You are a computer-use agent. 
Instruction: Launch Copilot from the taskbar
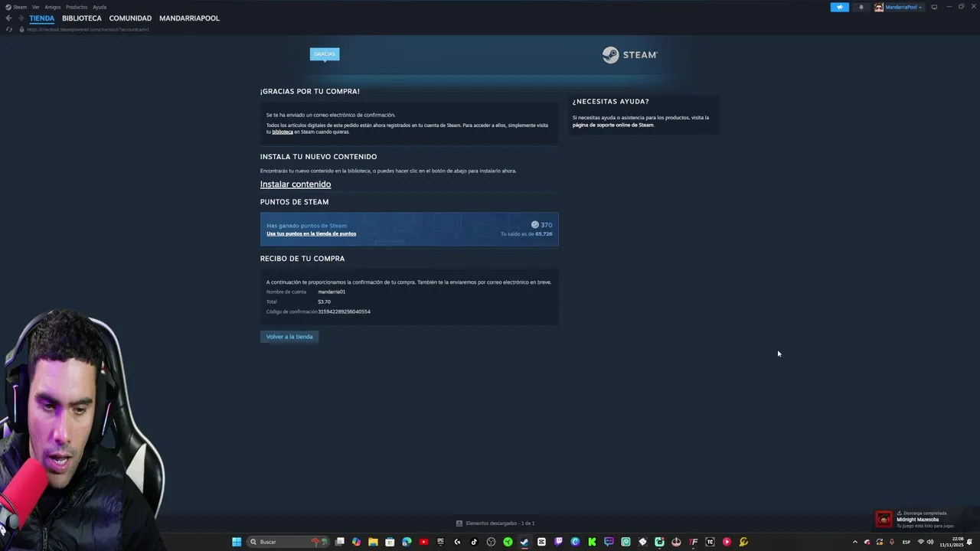pyautogui.click(x=356, y=542)
